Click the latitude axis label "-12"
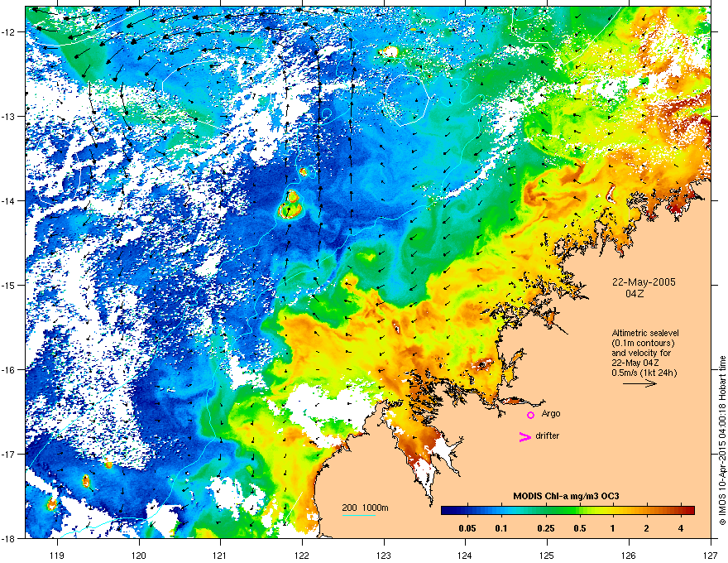728x563 pixels. (x=8, y=32)
